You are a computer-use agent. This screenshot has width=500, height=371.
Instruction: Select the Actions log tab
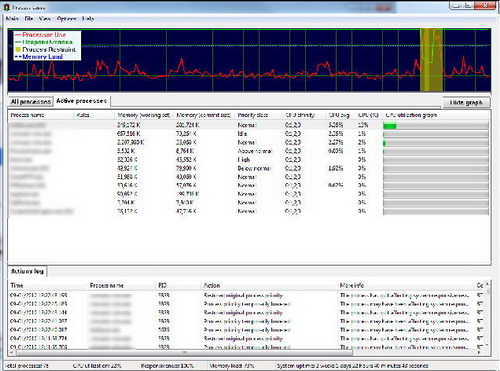click(27, 271)
